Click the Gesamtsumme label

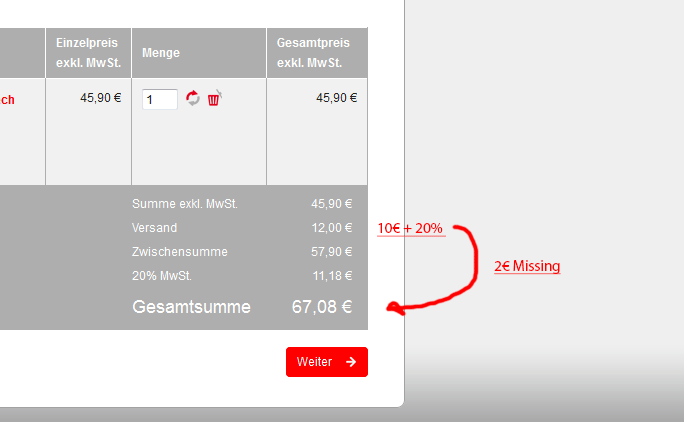pos(192,307)
